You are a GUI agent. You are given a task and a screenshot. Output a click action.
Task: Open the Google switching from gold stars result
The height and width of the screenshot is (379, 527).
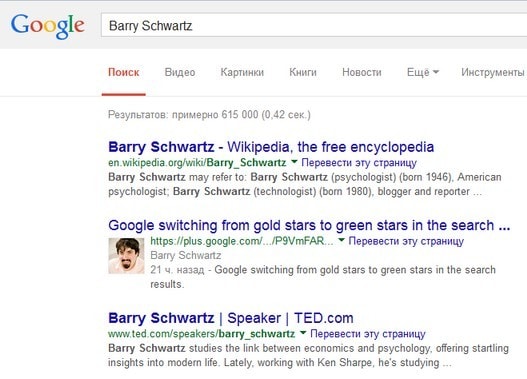tap(309, 225)
